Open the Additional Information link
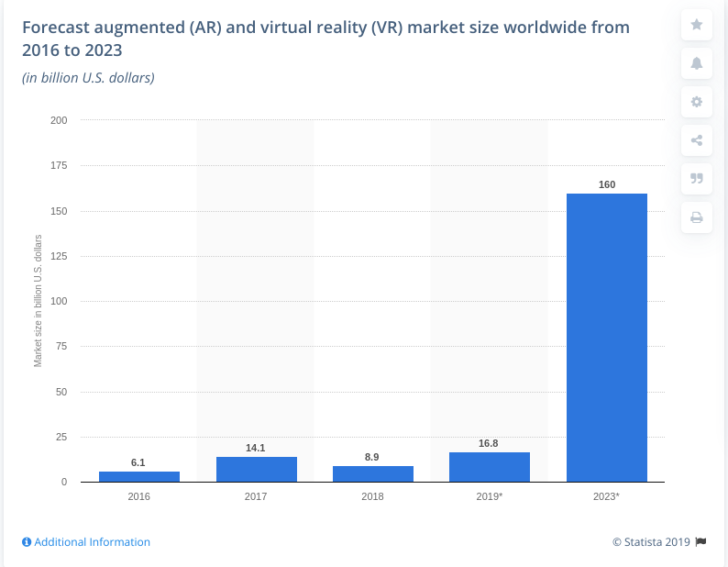This screenshot has height=567, width=728. 92,542
